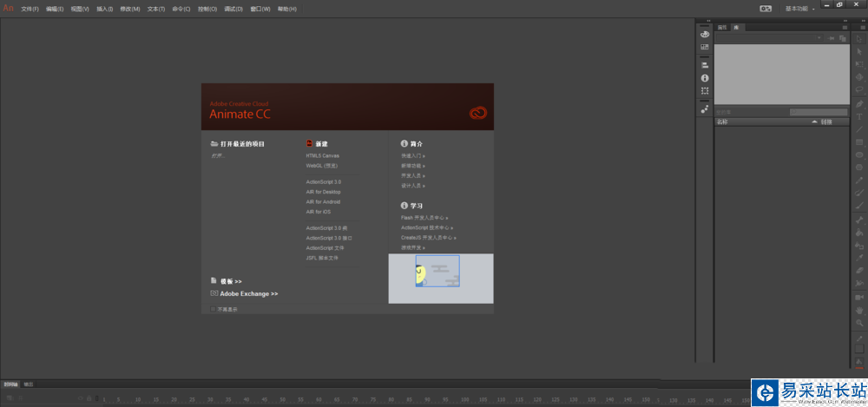Open the Color palette panel icon
868x407 pixels.
click(704, 34)
